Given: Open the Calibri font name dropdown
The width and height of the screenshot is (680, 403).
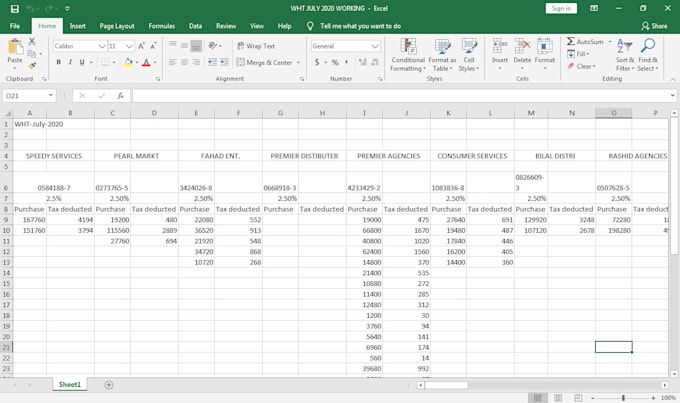Looking at the screenshot, I should [102, 46].
